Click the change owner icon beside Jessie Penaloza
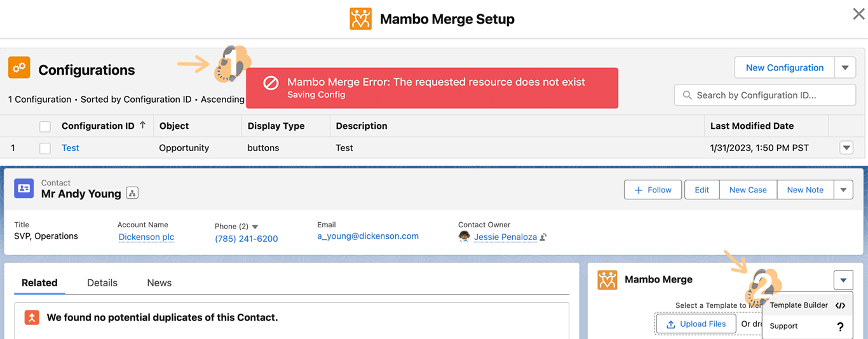Screen dimensions: 868x339 pyautogui.click(x=543, y=237)
